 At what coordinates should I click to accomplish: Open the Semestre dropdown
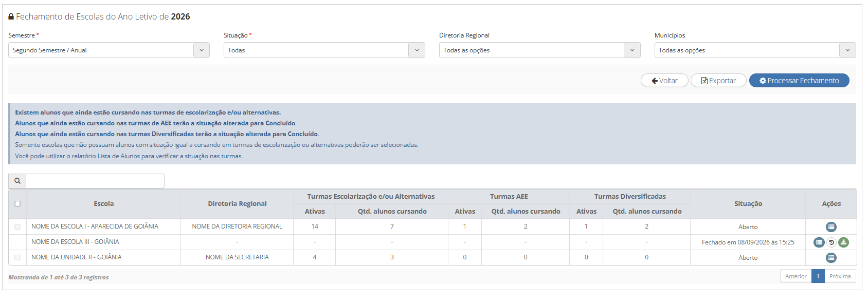pyautogui.click(x=109, y=50)
